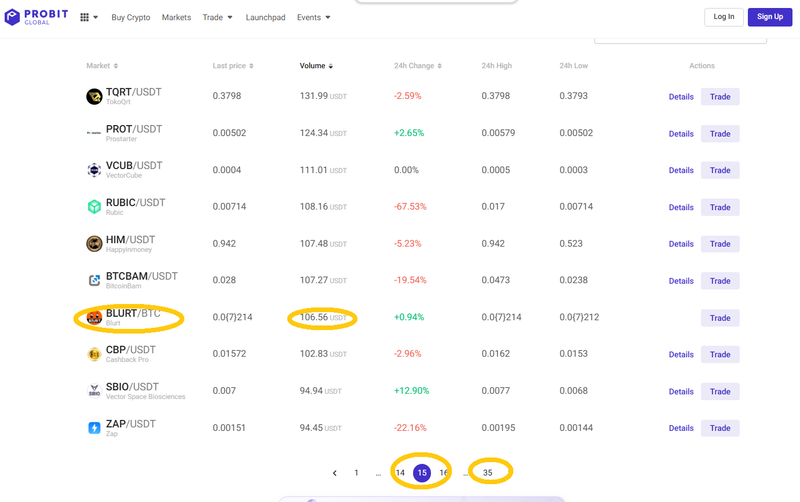Click the 24h High column header
Viewport: 800px width, 502px height.
pos(496,66)
